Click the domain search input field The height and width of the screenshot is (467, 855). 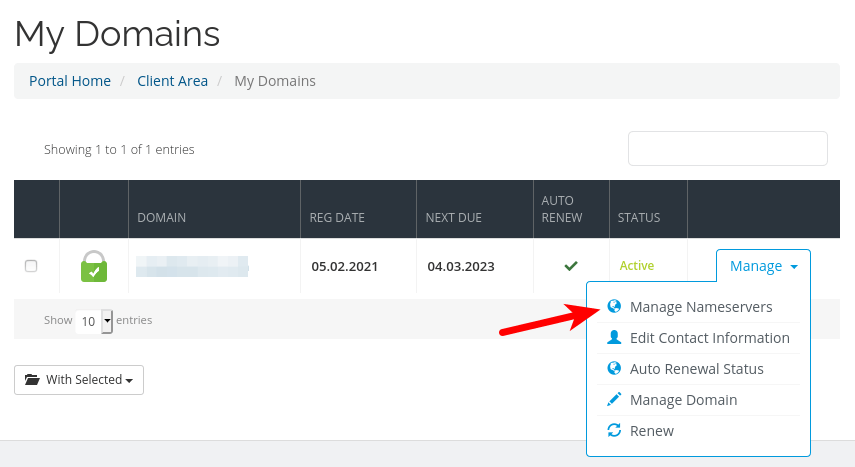click(x=727, y=148)
